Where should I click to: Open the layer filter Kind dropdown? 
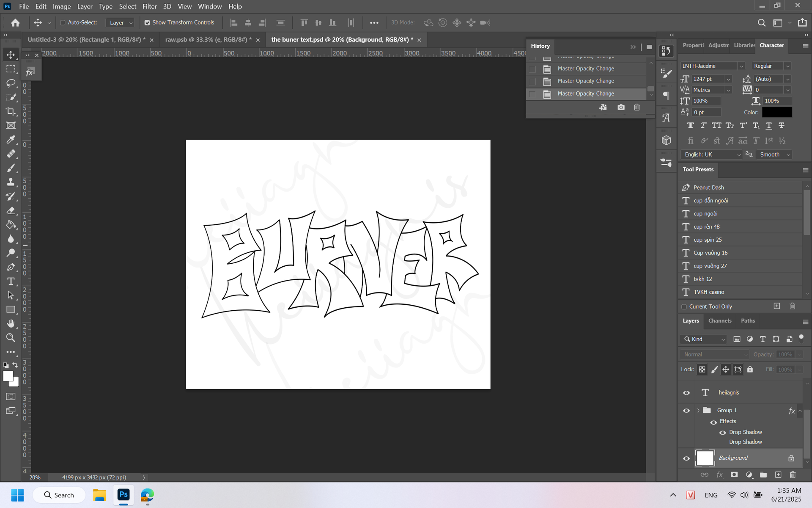pos(704,340)
